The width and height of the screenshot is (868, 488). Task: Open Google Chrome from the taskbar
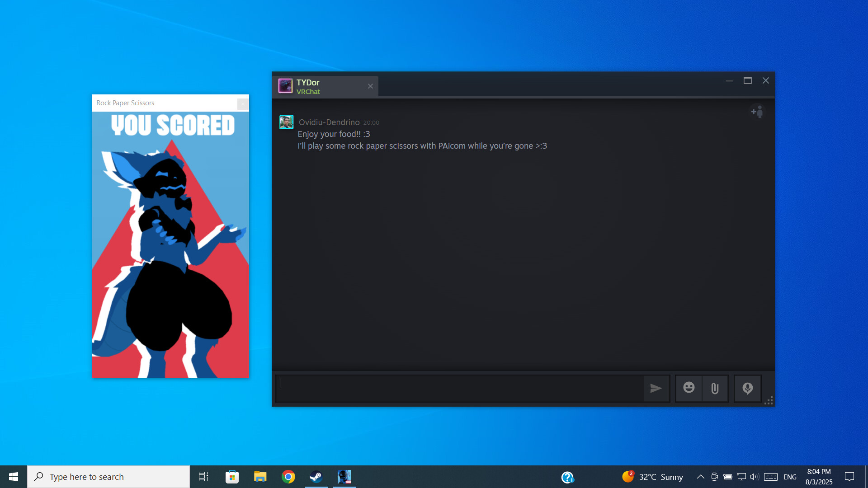click(288, 476)
